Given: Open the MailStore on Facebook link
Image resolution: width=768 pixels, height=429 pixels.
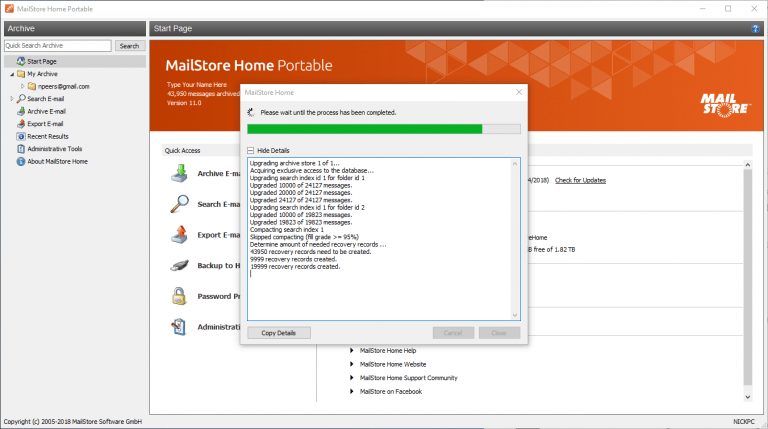Looking at the screenshot, I should [x=391, y=392].
